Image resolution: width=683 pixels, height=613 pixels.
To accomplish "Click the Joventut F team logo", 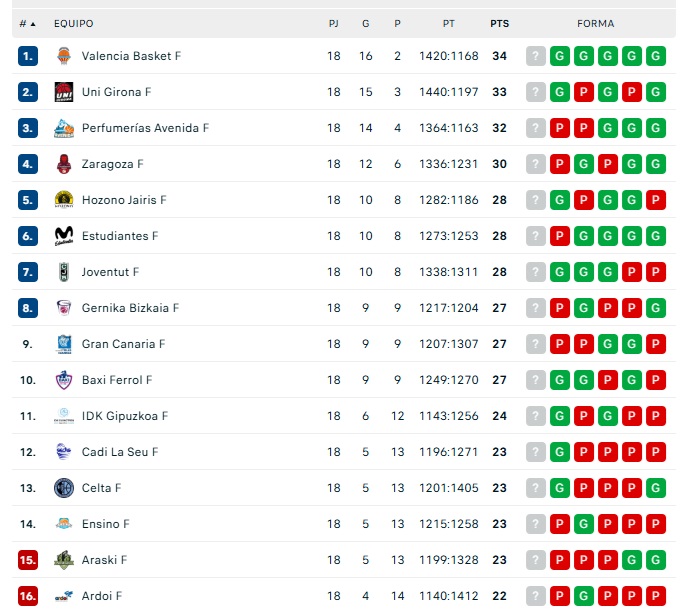I will click(x=64, y=272).
